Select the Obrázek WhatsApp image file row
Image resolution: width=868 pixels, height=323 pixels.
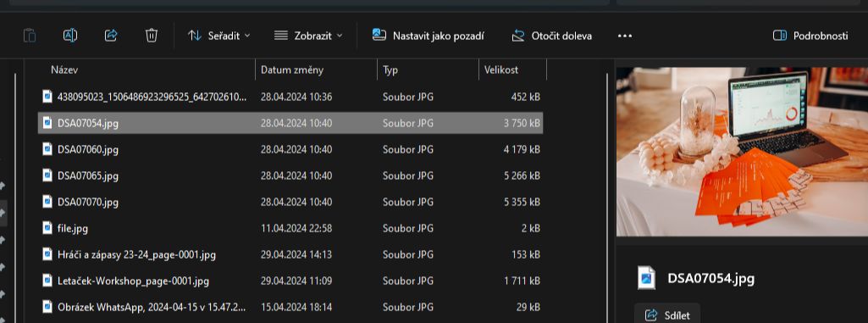click(x=290, y=306)
